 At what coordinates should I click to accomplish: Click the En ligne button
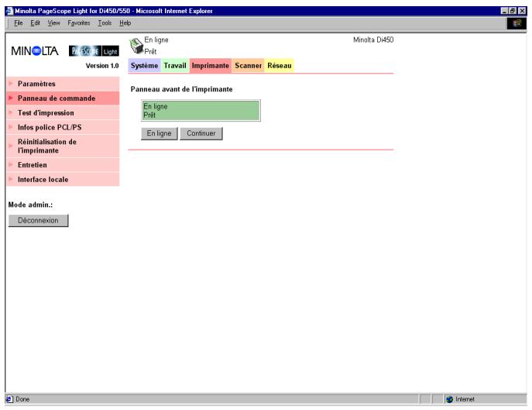pyautogui.click(x=159, y=133)
